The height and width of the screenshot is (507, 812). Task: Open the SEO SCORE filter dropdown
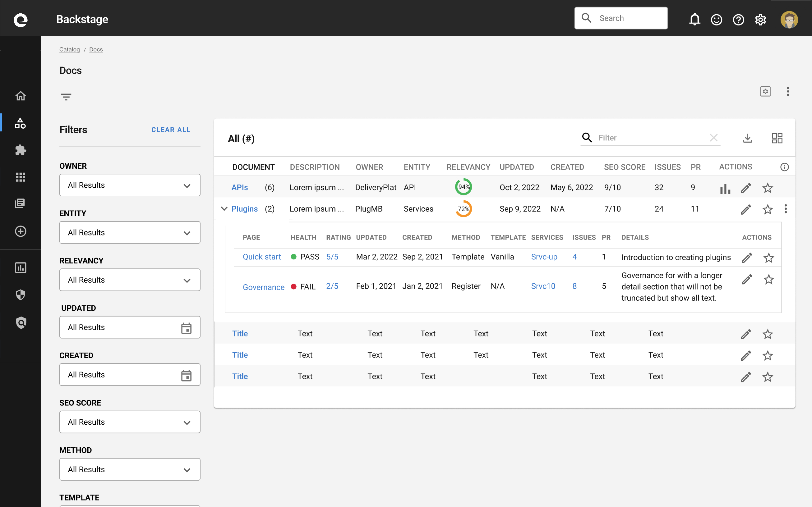(x=130, y=422)
